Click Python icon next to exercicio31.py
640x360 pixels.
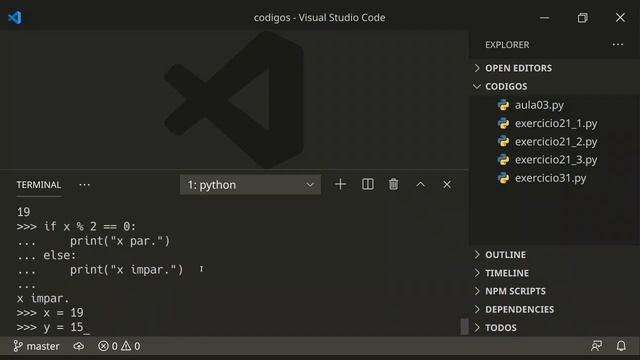(503, 178)
